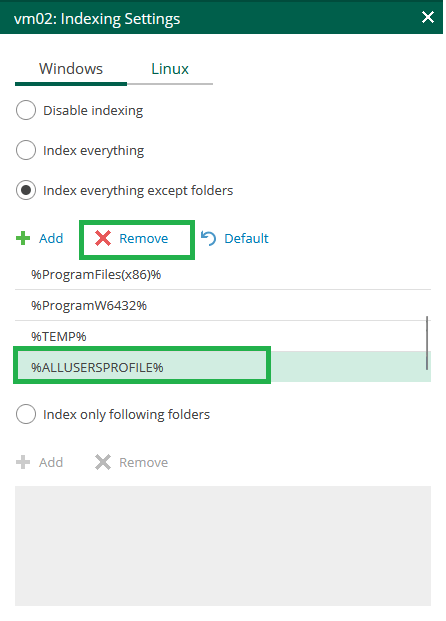
Task: Select the %ProgramW6432% list entry
Action: click(x=223, y=305)
